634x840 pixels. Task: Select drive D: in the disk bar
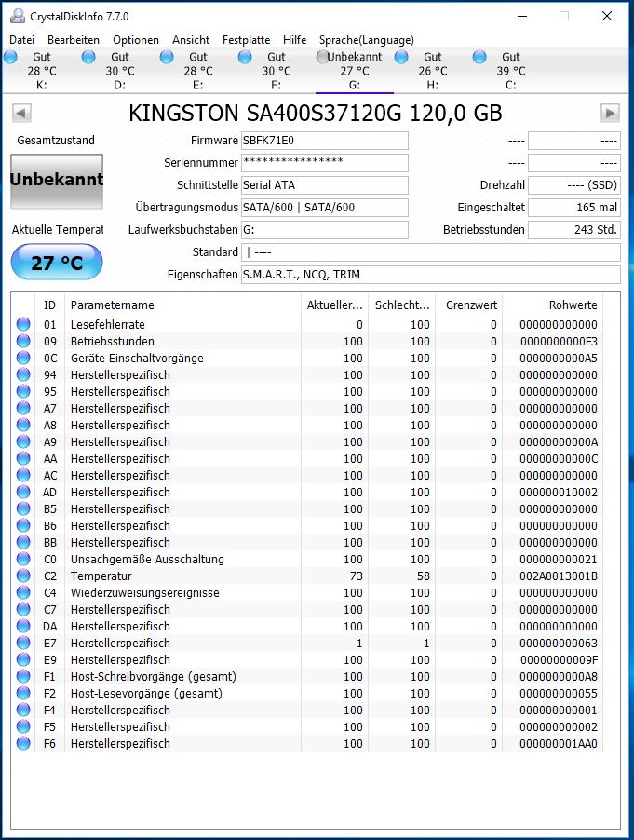pos(119,71)
